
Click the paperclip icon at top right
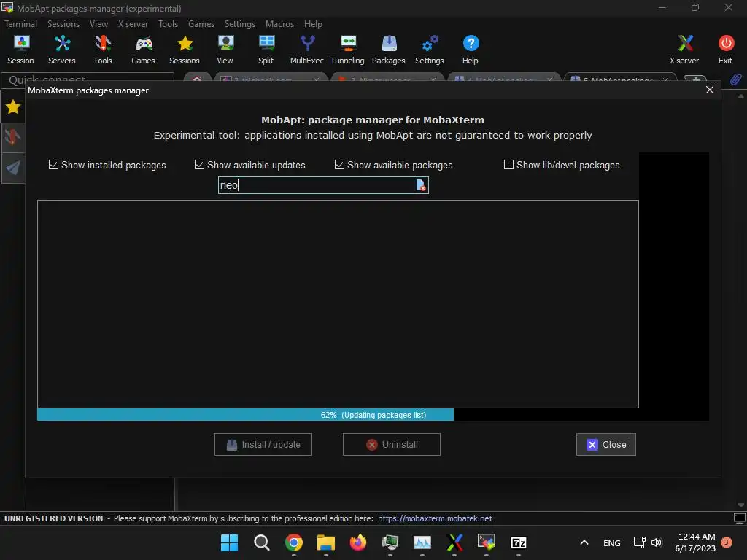tap(736, 79)
